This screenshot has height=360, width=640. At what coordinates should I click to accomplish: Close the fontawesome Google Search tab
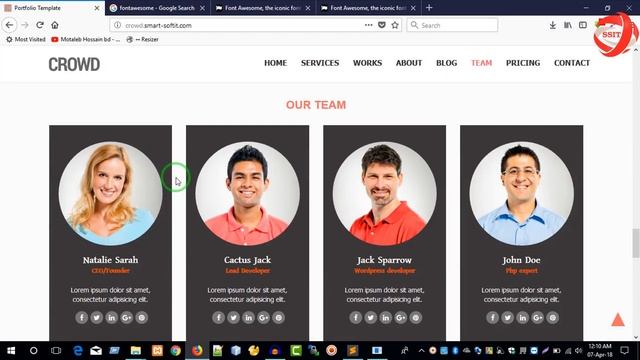tap(202, 8)
